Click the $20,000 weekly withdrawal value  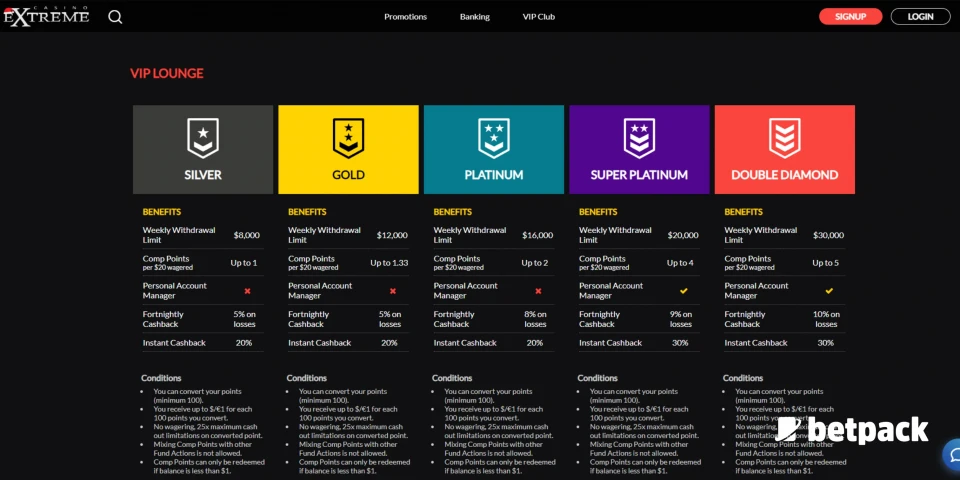click(683, 235)
